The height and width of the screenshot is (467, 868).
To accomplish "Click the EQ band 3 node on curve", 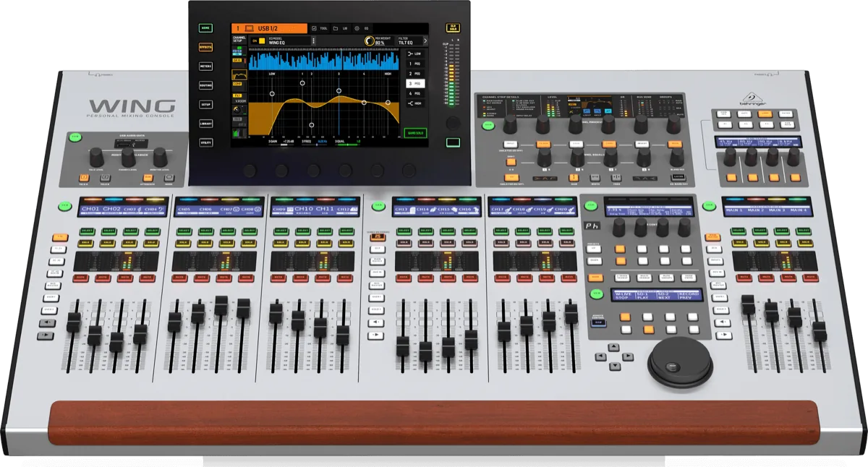I will click(x=339, y=91).
